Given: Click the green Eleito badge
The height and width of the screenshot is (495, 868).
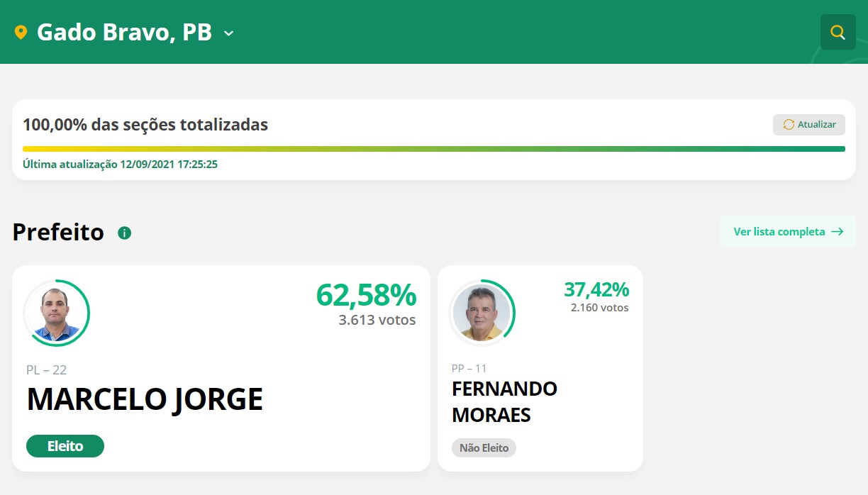Looking at the screenshot, I should (x=65, y=446).
